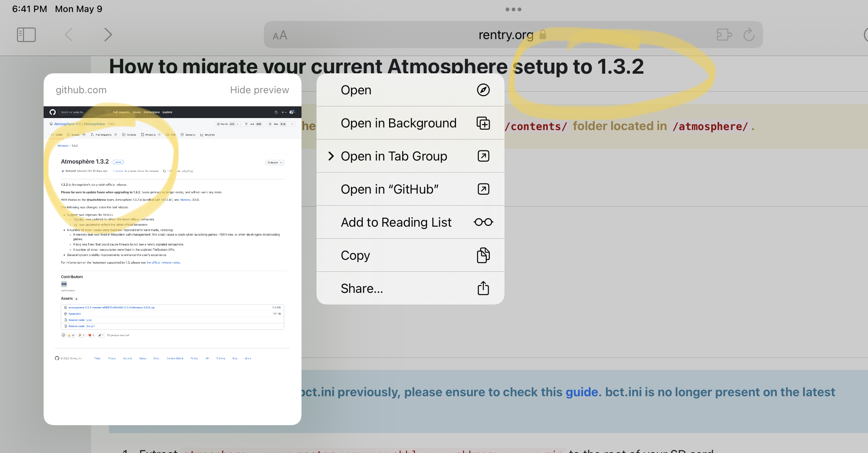
Task: Choose Open in "GitHub"
Action: tap(411, 189)
